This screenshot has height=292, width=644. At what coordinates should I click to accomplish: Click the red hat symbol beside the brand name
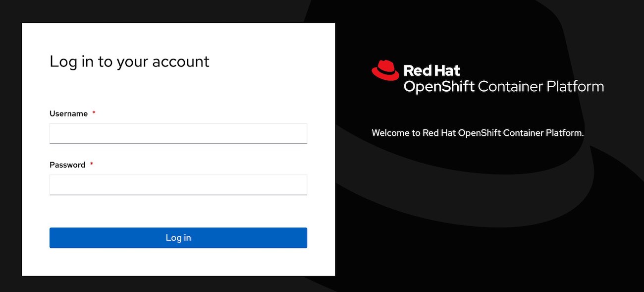386,70
